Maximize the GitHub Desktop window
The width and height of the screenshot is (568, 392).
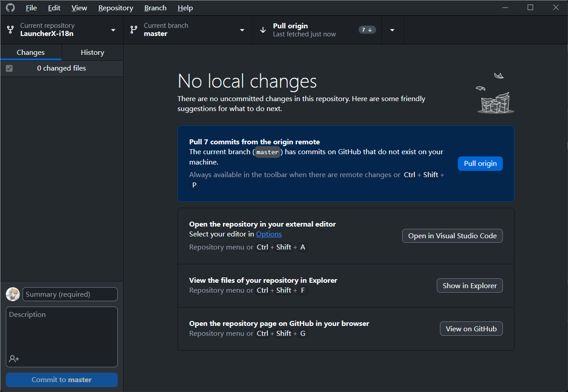point(530,8)
